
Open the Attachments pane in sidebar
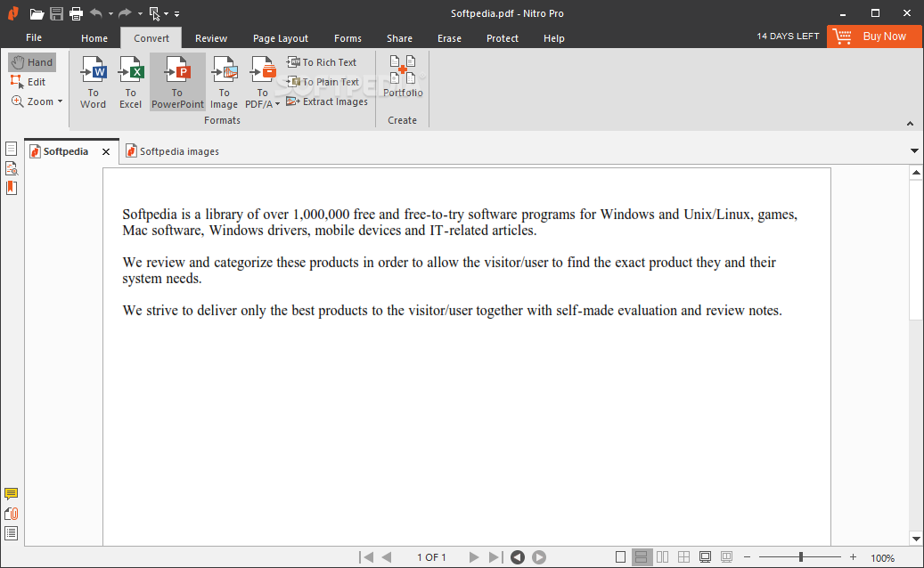[12, 514]
